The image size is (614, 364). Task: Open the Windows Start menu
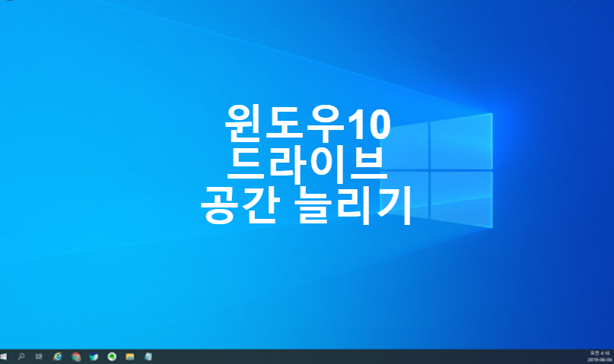click(x=4, y=356)
